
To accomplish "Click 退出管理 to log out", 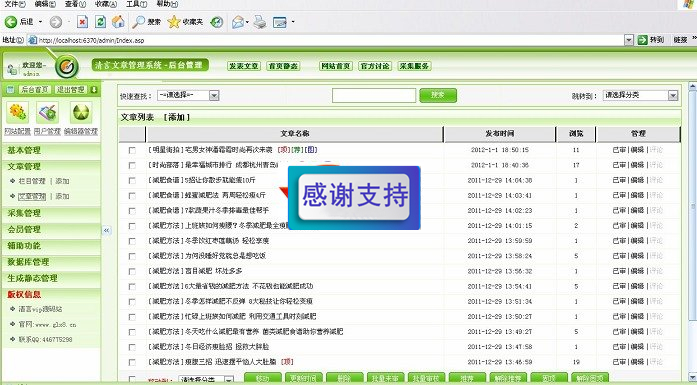I will tap(70, 90).
